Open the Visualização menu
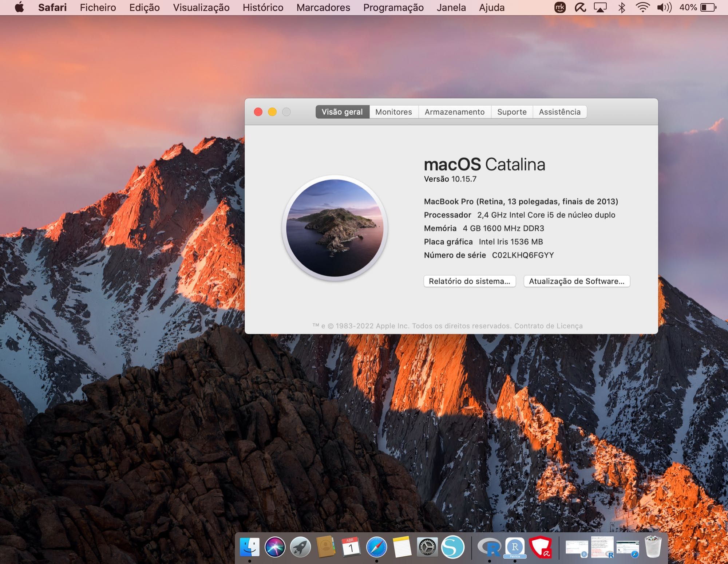The width and height of the screenshot is (728, 564). (201, 7)
